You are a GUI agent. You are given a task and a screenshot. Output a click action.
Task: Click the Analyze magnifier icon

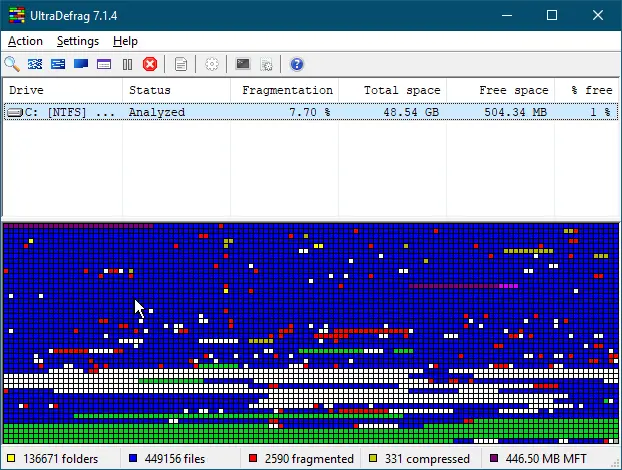pyautogui.click(x=12, y=64)
